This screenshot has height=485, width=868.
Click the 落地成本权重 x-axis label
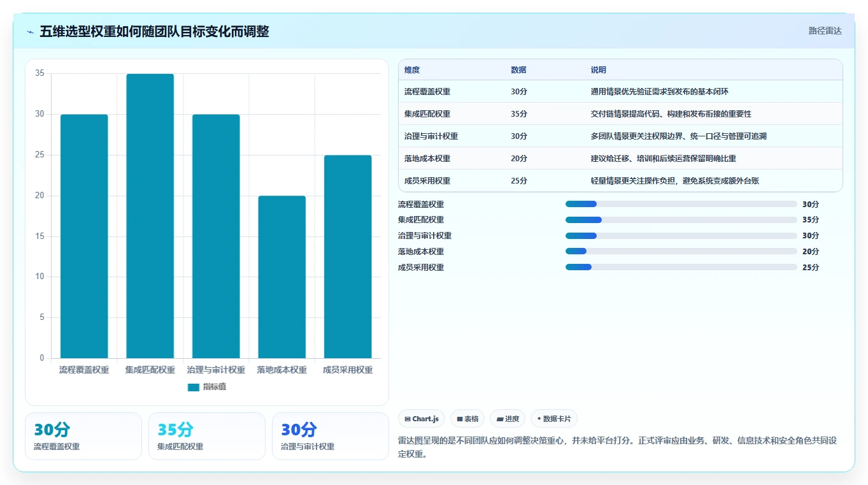[281, 370]
